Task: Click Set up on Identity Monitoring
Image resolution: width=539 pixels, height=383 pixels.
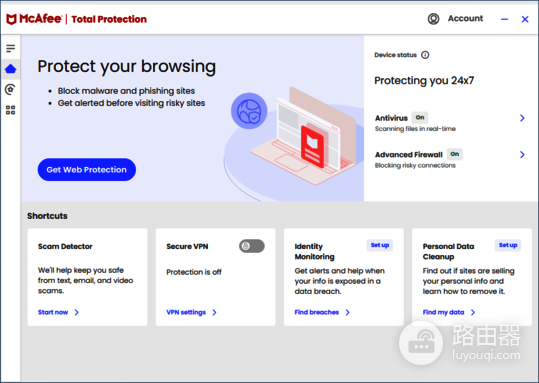Action: 380,245
